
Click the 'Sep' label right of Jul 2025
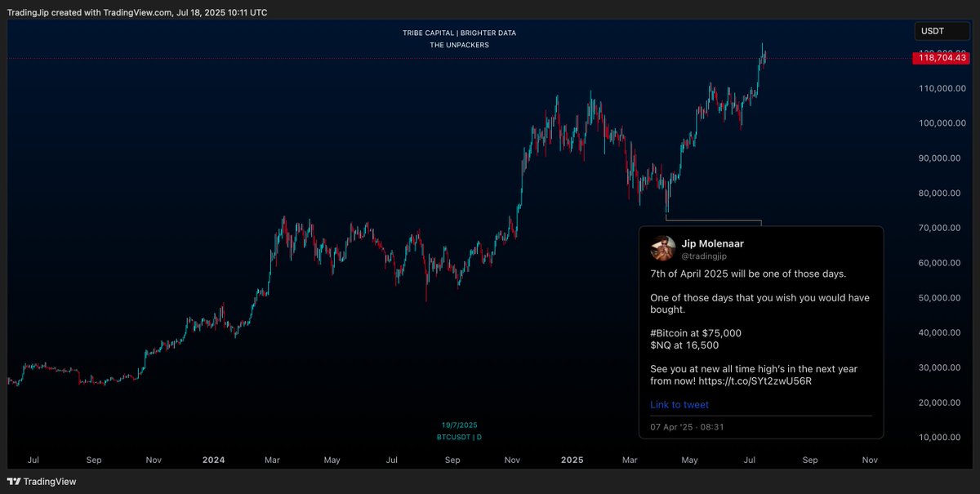pos(809,460)
